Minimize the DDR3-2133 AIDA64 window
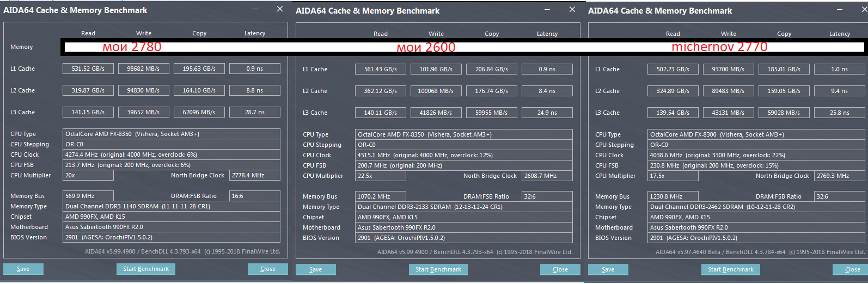Screen dimensions: 868x284 click(x=548, y=10)
